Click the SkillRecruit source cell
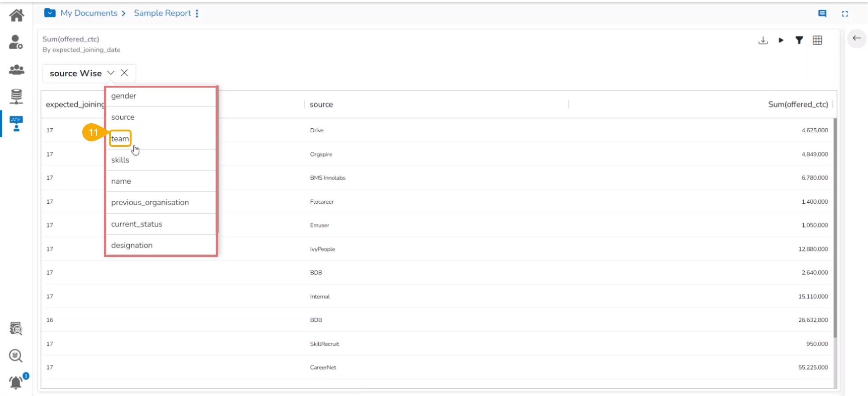 coord(325,344)
